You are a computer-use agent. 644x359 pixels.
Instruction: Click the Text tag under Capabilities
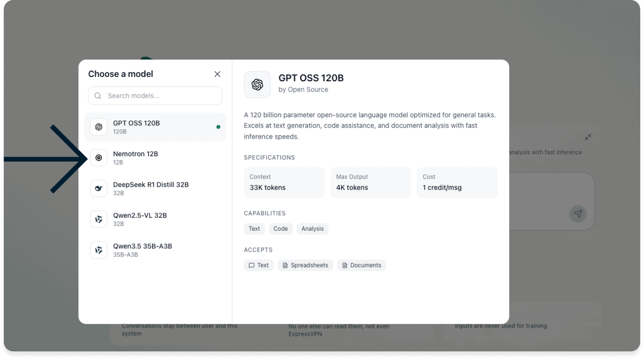[x=255, y=229]
